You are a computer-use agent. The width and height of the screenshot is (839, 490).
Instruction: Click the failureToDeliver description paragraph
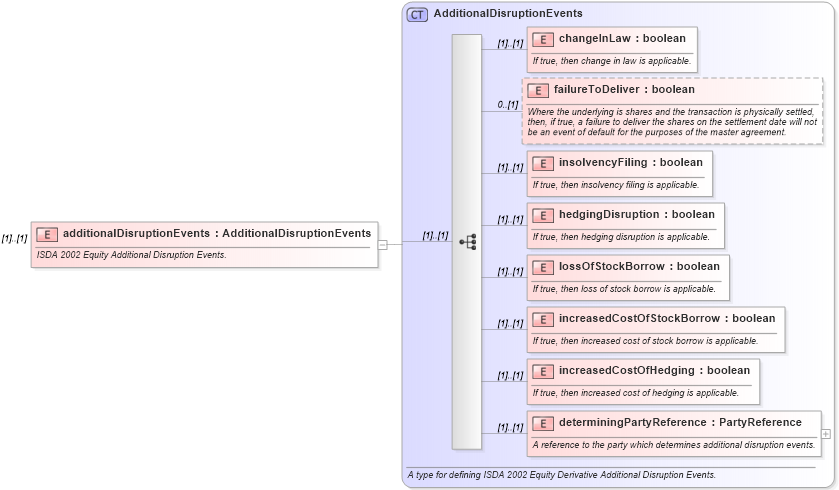pyautogui.click(x=672, y=122)
